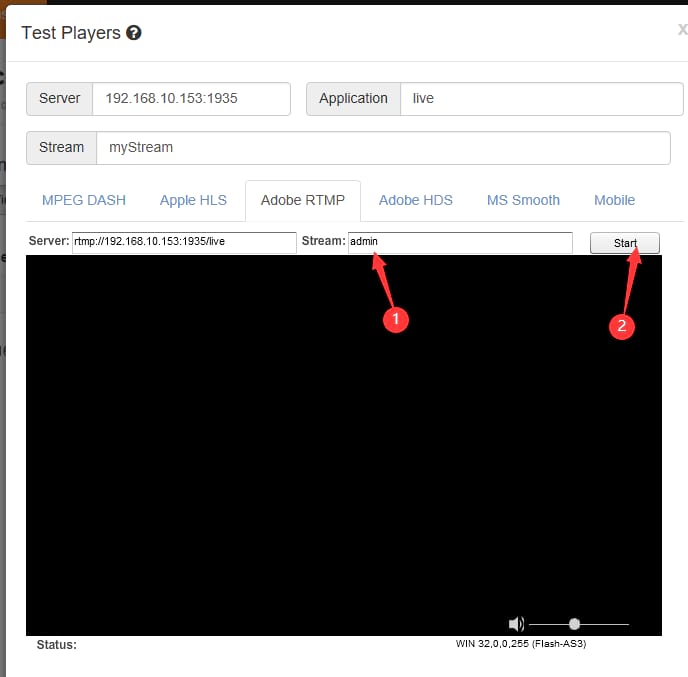Open the Mobile tab
The width and height of the screenshot is (688, 677).
tap(614, 200)
